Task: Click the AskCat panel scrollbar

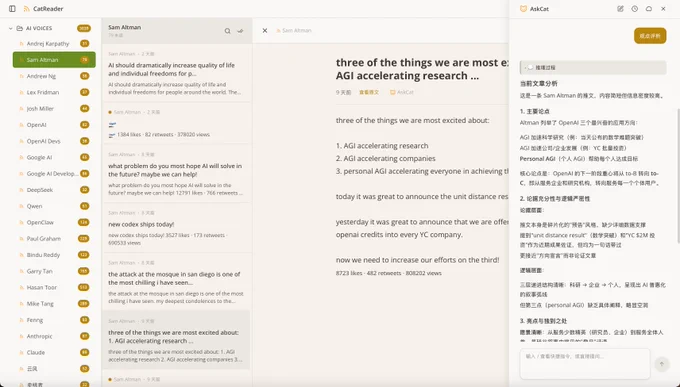Action: (678, 176)
